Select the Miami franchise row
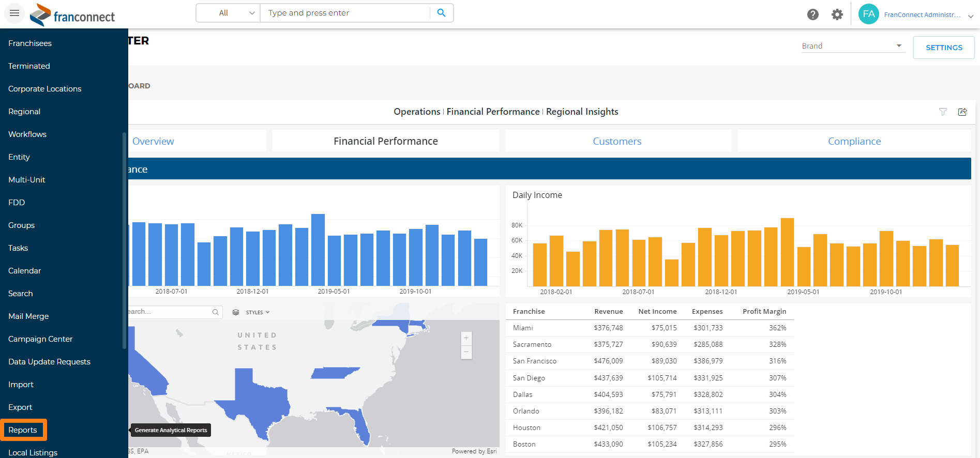 click(x=650, y=328)
